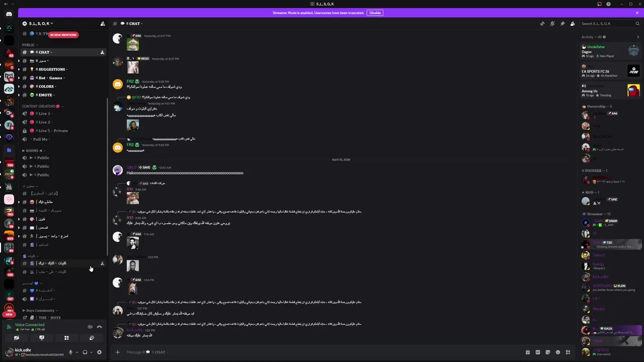The width and height of the screenshot is (644, 362).
Task: Disable Streamer Mode
Action: [x=375, y=13]
